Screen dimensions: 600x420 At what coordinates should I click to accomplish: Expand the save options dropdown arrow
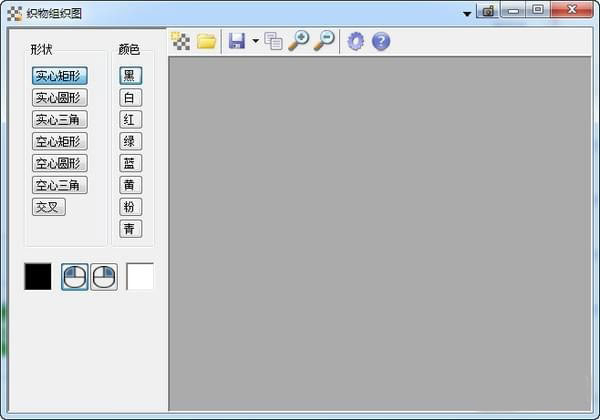tap(255, 41)
